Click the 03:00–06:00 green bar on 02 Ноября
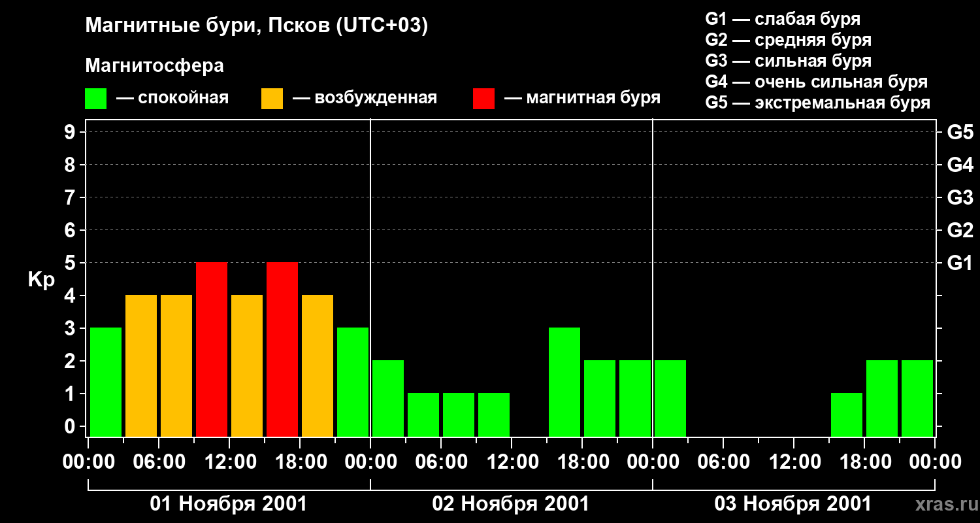 pos(423,414)
